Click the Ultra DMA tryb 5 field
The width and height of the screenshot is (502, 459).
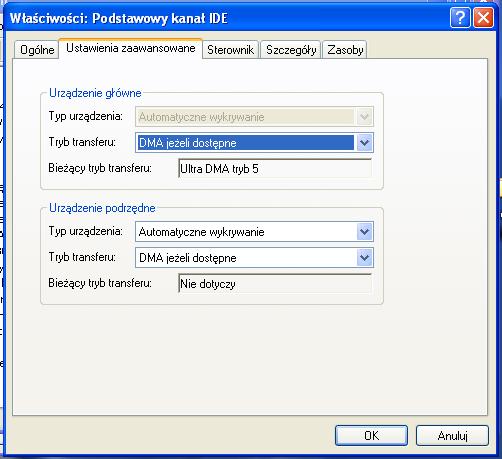coord(275,168)
